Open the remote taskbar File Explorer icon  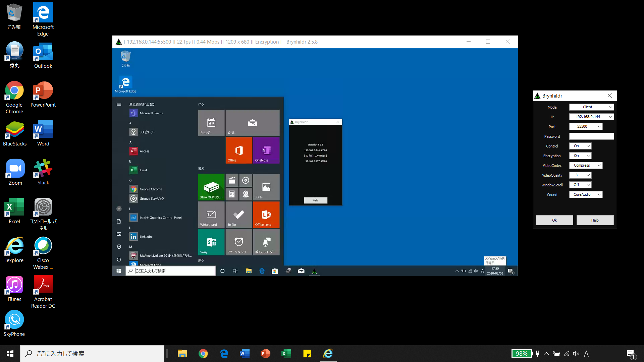click(249, 271)
